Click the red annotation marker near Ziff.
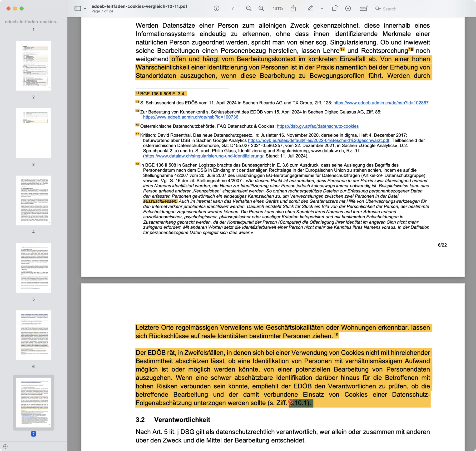Screen dimensions: 476x451 coord(290,402)
